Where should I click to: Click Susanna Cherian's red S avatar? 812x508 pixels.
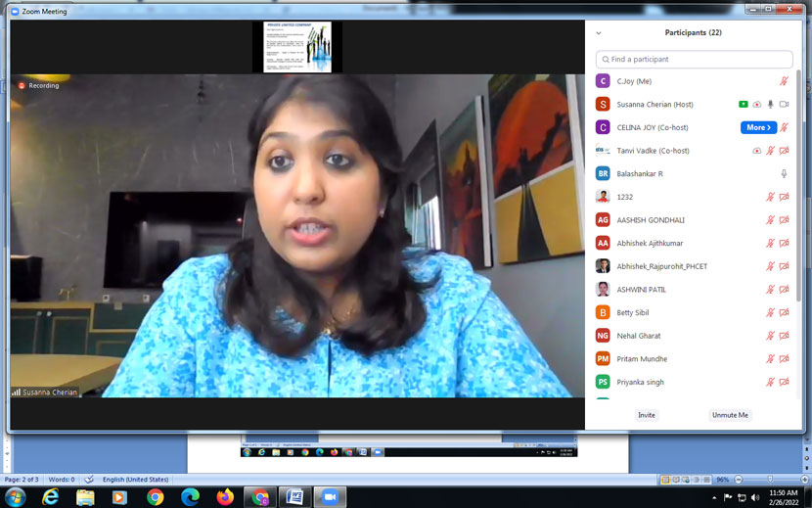coord(603,104)
